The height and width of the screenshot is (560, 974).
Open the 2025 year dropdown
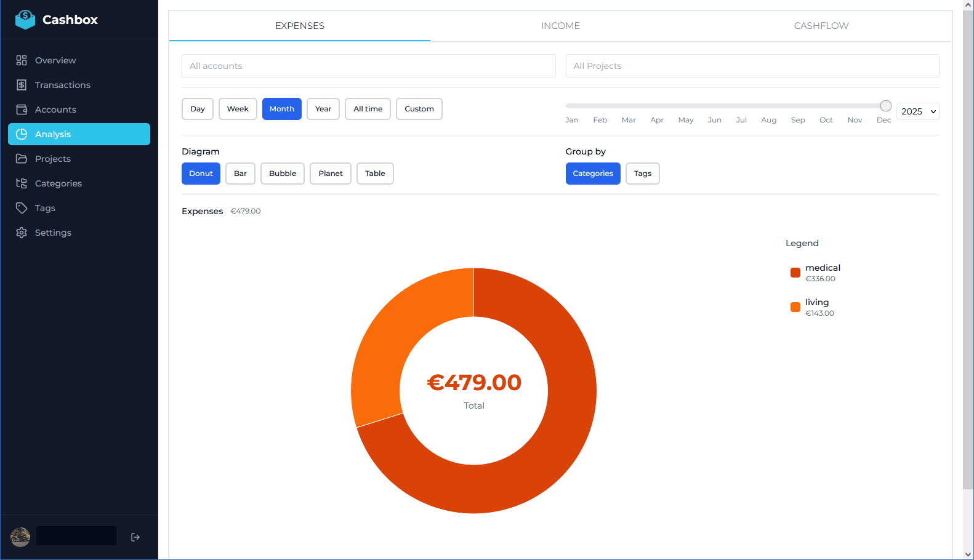tap(917, 111)
